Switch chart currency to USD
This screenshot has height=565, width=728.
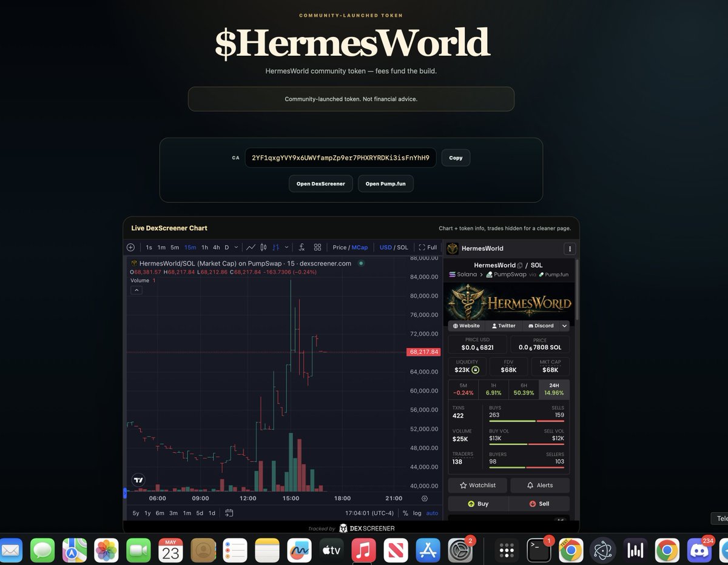[x=386, y=247]
